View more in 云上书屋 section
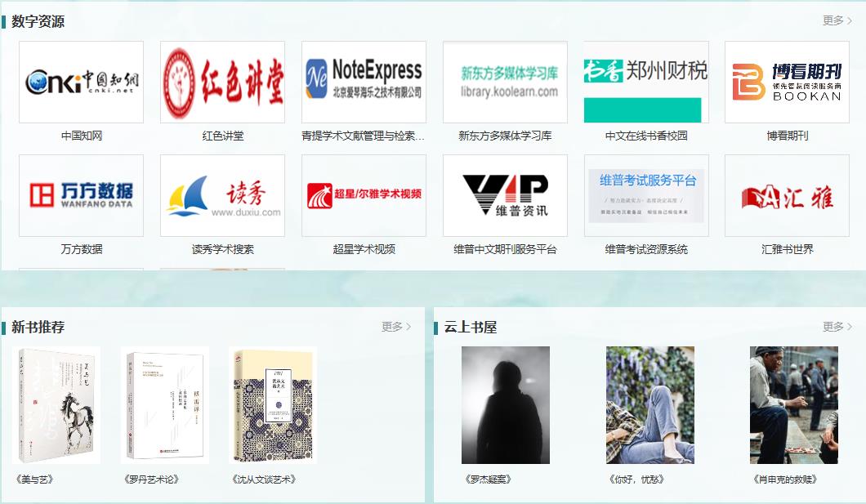The height and width of the screenshot is (504, 866). coord(837,327)
